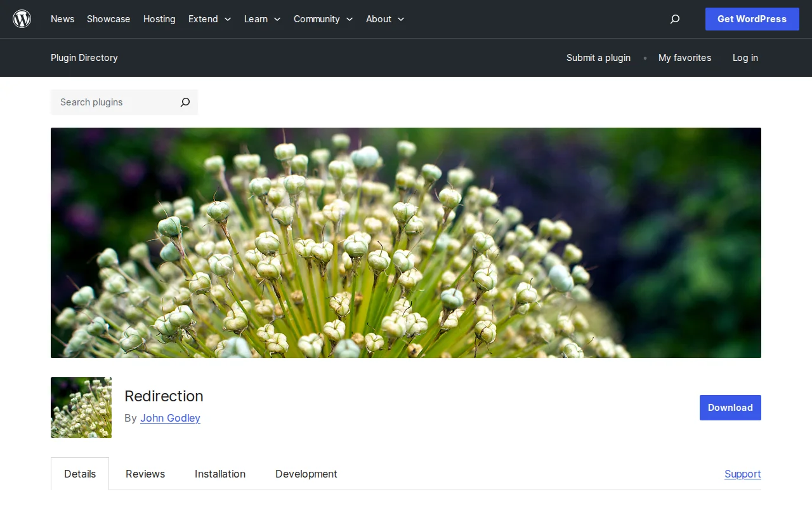Image resolution: width=812 pixels, height=508 pixels.
Task: Click the Get WordPress button
Action: (x=752, y=19)
